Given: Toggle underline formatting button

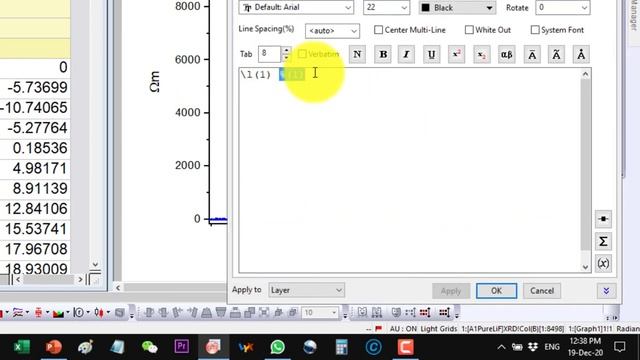Looking at the screenshot, I should pyautogui.click(x=431, y=54).
